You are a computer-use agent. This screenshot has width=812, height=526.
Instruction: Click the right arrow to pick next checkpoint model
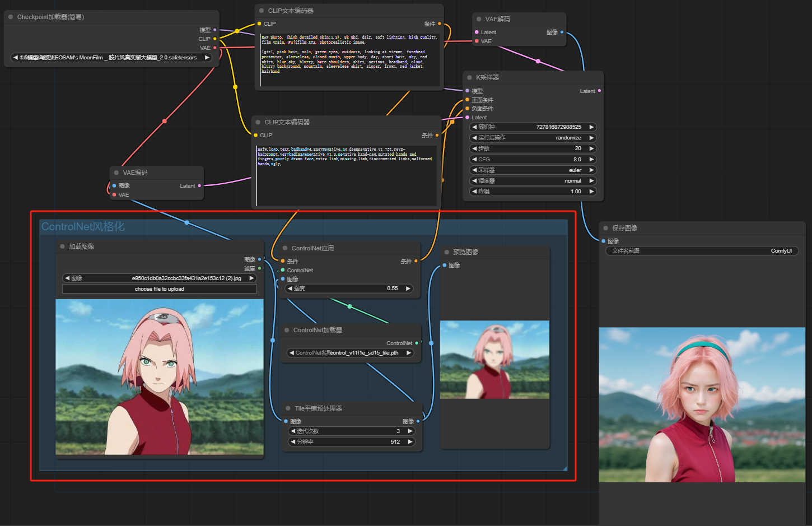[207, 57]
